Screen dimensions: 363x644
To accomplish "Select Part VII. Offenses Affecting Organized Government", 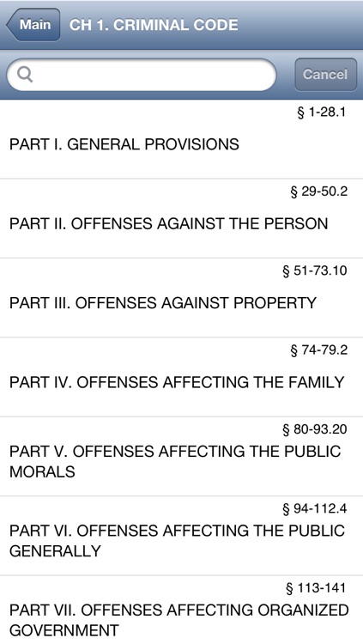I will [182, 610].
